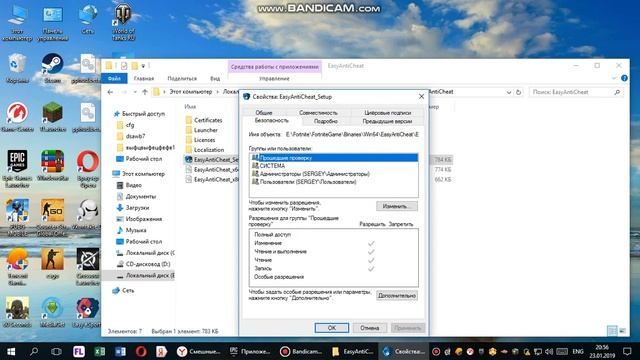This screenshot has width=640, height=360.
Task: Open the Launcher folder
Action: (x=205, y=130)
